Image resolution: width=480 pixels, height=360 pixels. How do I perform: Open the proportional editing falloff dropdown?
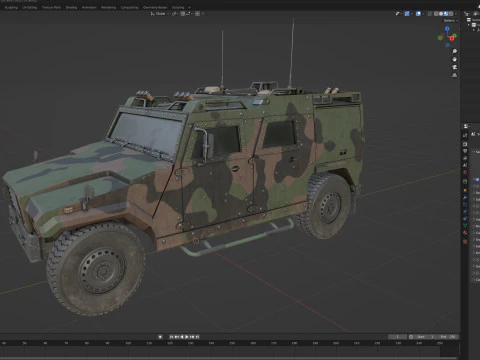(203, 14)
